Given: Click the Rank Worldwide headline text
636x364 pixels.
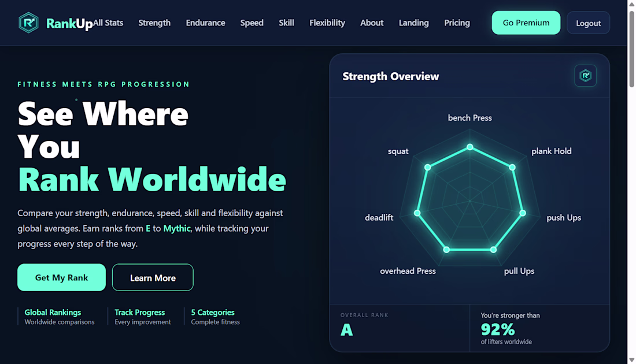Looking at the screenshot, I should (x=152, y=179).
